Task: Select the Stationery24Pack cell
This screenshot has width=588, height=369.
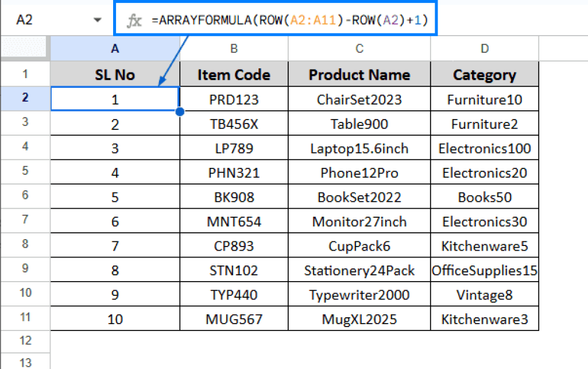Action: 359,270
